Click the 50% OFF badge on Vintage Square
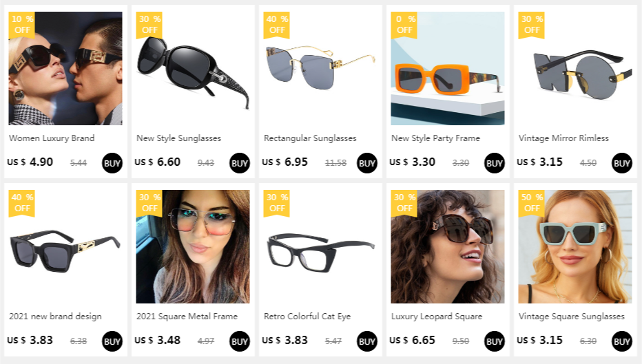Image resolution: width=642 pixels, height=364 pixels. pyautogui.click(x=532, y=203)
